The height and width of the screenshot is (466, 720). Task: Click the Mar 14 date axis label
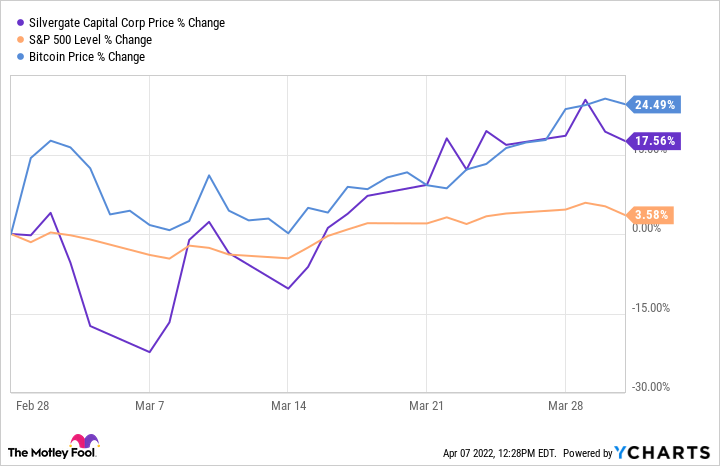point(288,405)
